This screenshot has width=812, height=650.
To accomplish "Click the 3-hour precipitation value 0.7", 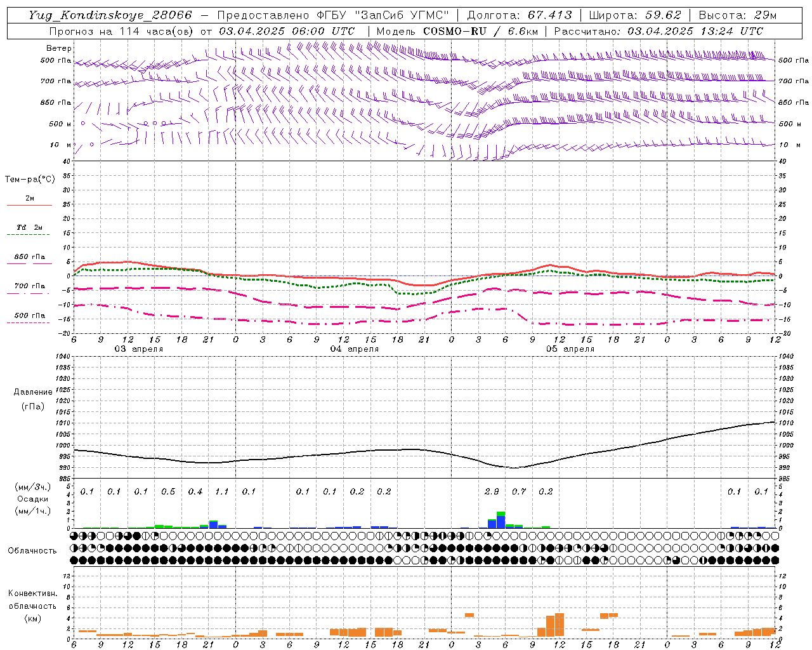I will [518, 492].
